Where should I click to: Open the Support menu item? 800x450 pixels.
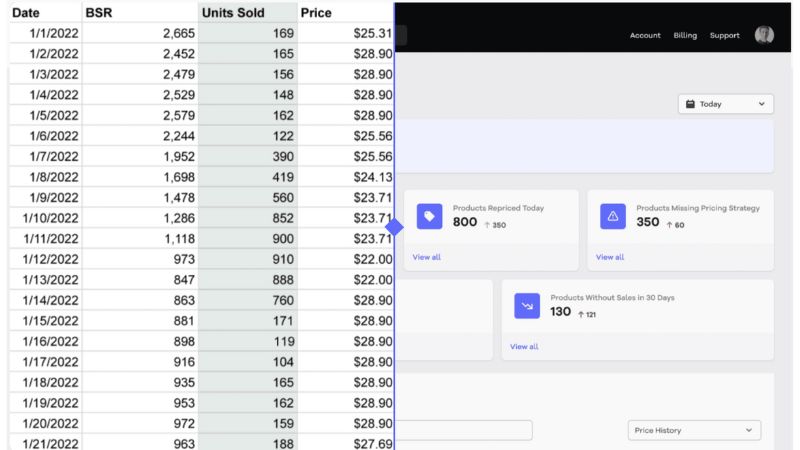point(725,35)
